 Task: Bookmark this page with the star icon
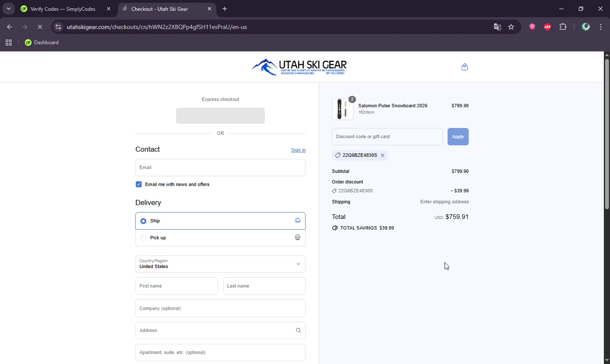pyautogui.click(x=511, y=27)
